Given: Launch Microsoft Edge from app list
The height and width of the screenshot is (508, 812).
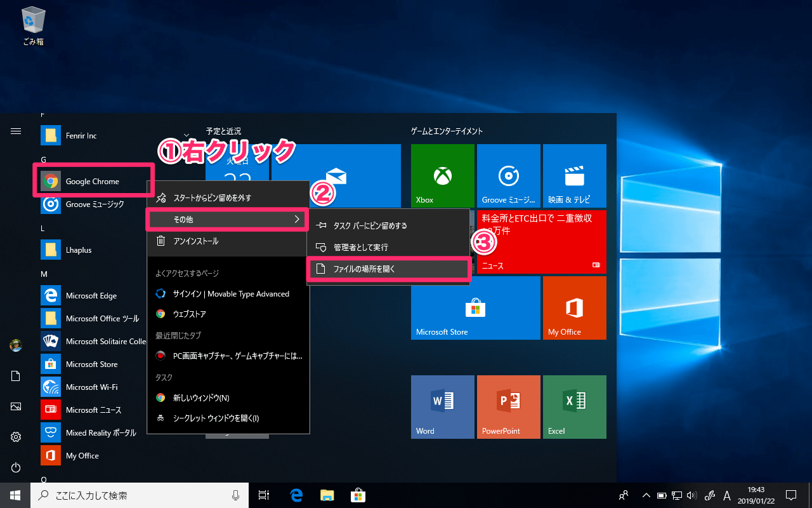Looking at the screenshot, I should click(93, 296).
